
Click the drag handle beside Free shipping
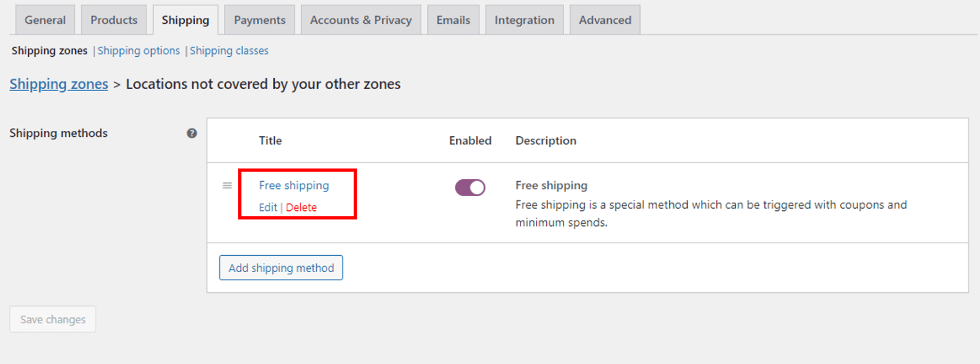click(x=227, y=186)
